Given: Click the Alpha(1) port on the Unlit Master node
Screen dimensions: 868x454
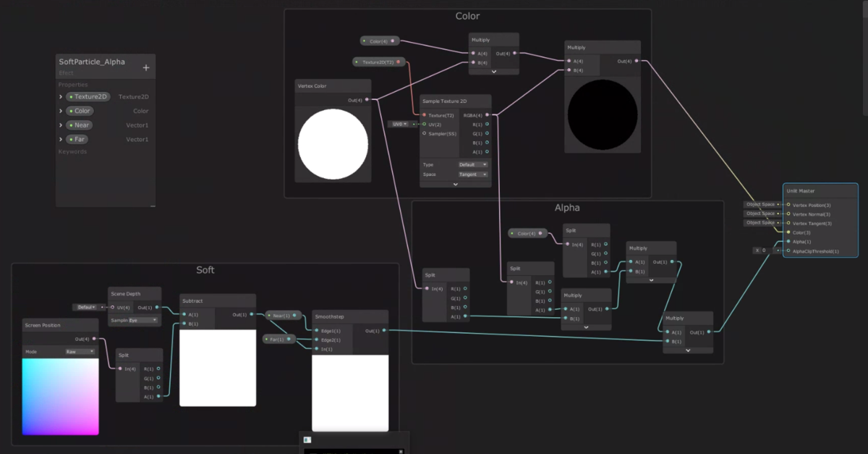Looking at the screenshot, I should (788, 240).
